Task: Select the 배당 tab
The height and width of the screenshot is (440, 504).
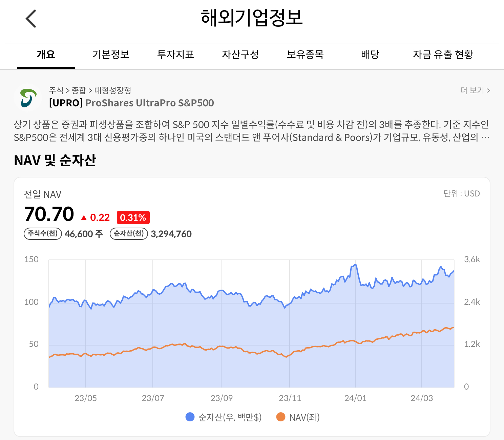Action: (370, 55)
